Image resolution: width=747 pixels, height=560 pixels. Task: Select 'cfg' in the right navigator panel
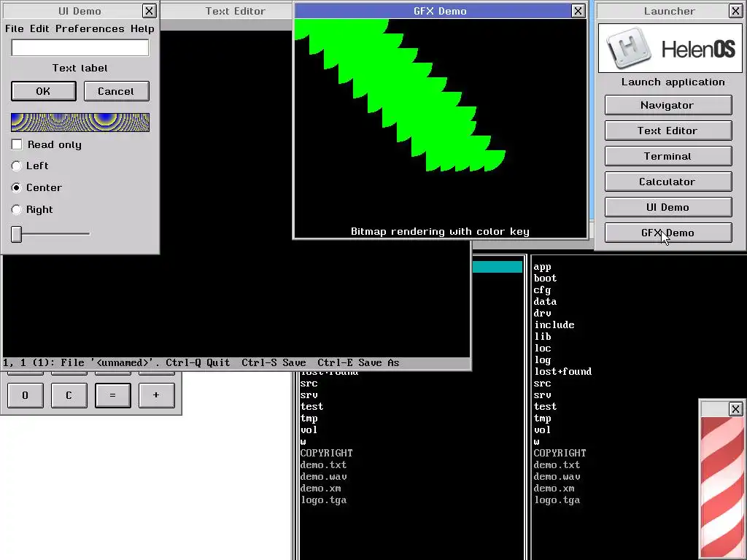543,290
